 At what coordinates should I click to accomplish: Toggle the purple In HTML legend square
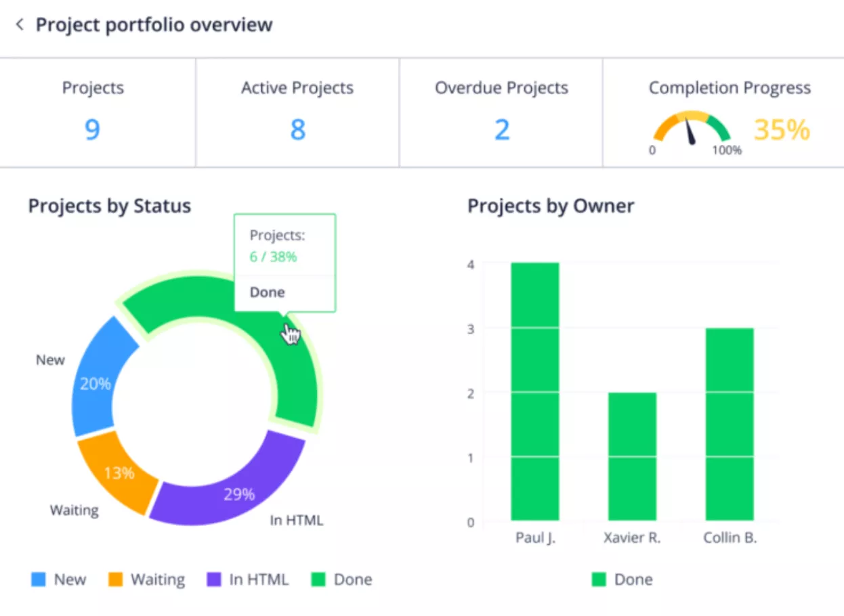(x=214, y=579)
